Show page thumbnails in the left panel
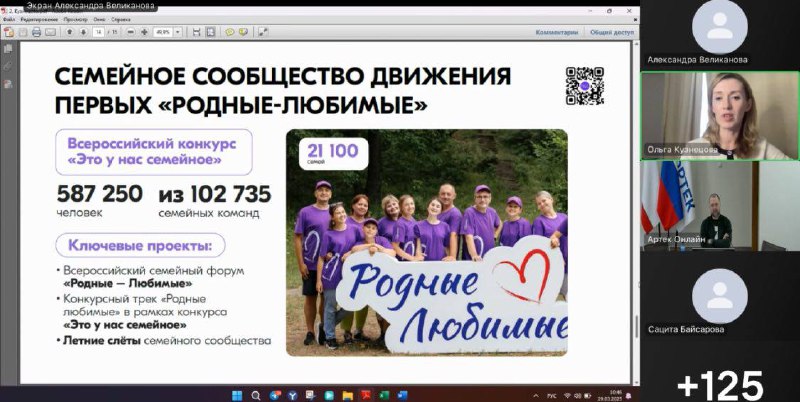Image resolution: width=800 pixels, height=402 pixels. 8,49
